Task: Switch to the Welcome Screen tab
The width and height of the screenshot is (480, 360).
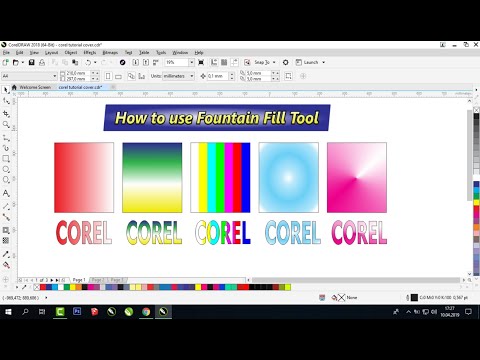Action: coord(35,87)
